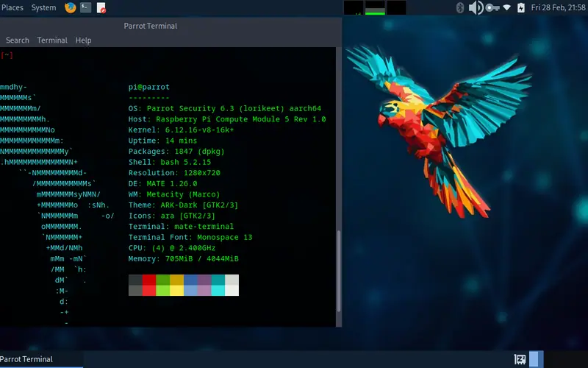Screen dimensions: 588x368
Task: Click the bright cyan color block
Action: pos(218,291)
